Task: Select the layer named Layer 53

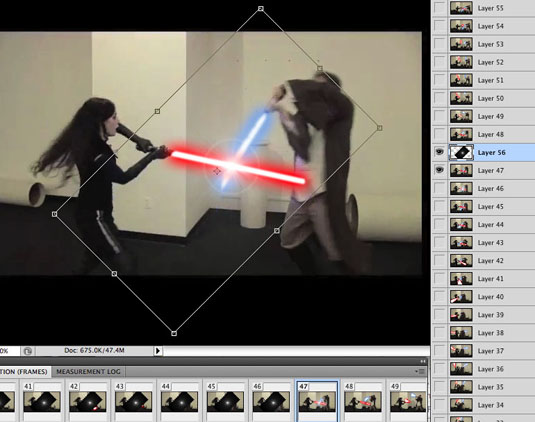Action: 490,44
